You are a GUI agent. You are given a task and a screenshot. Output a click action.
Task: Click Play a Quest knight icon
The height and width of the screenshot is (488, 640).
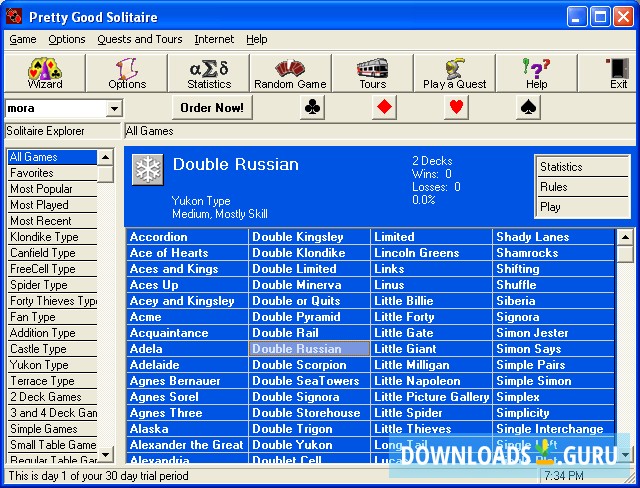455,73
